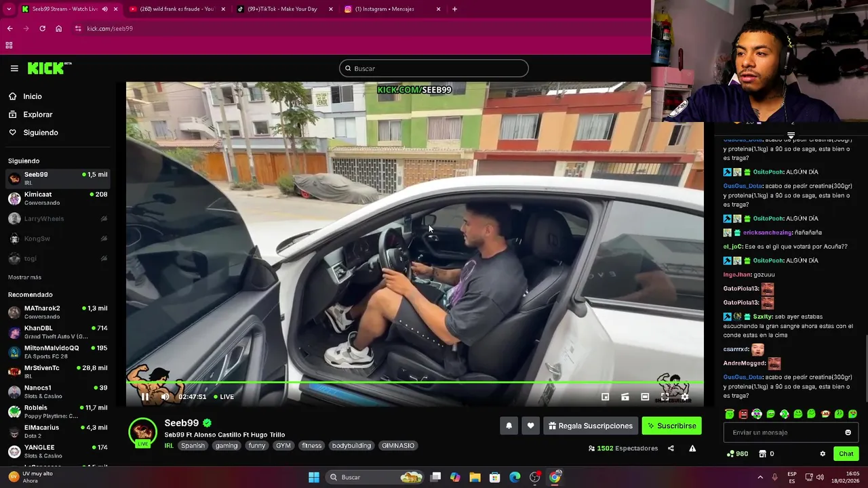Close the Seeb99 Stream tab

[x=115, y=9]
